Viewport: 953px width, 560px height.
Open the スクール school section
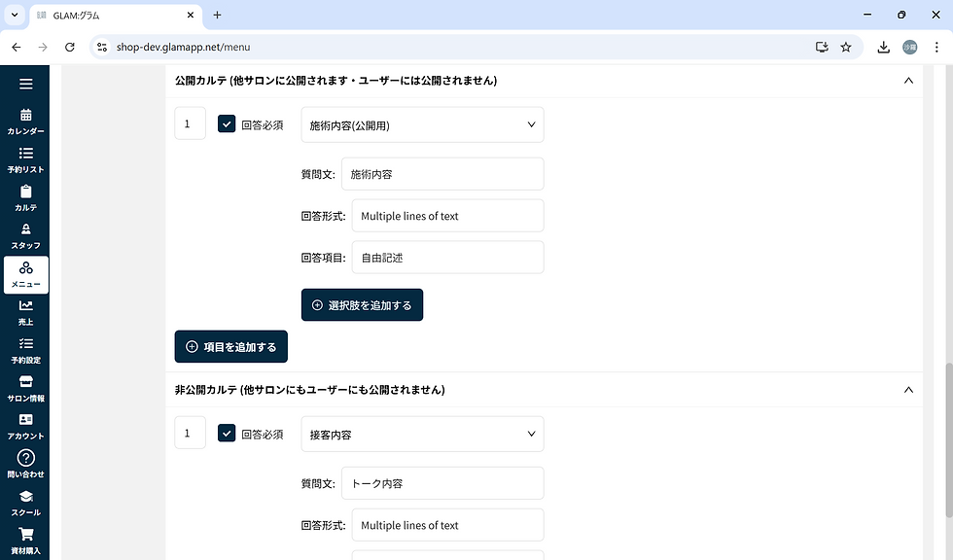(25, 504)
